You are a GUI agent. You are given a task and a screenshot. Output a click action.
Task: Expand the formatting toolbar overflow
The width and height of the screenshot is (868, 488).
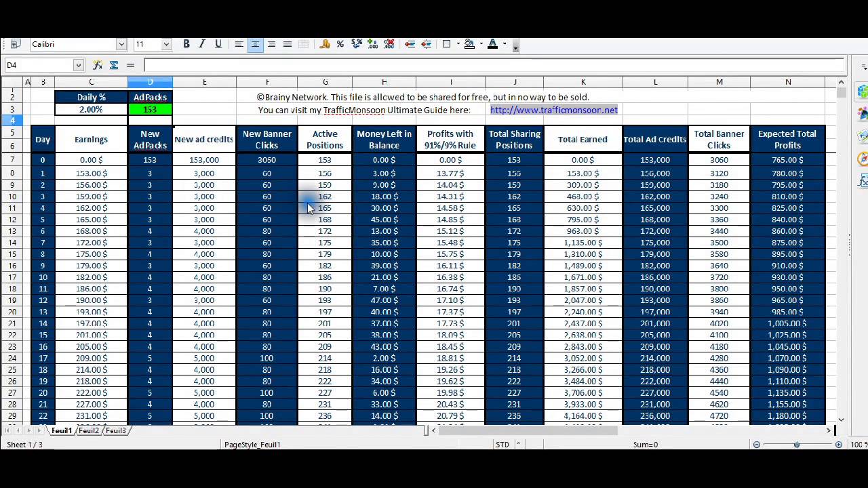click(515, 47)
